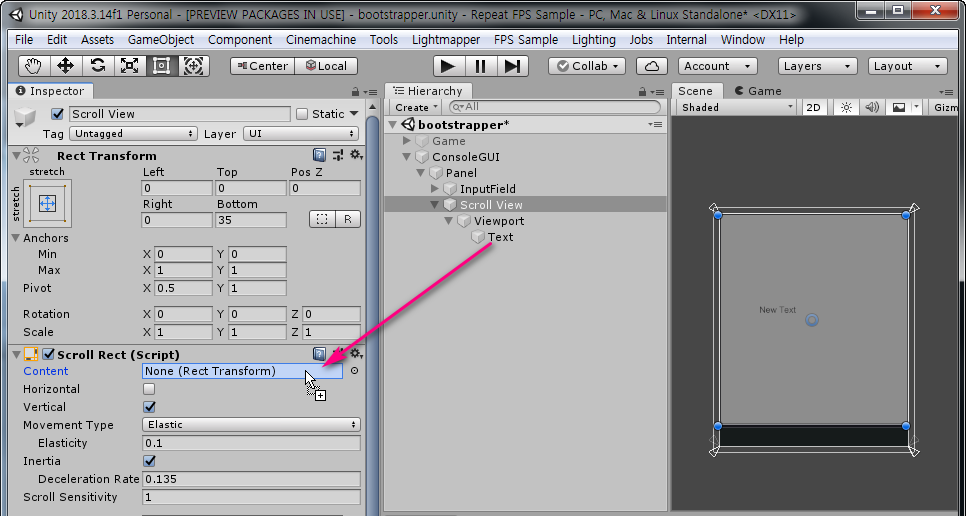Open the Lightmapper menu

446,39
